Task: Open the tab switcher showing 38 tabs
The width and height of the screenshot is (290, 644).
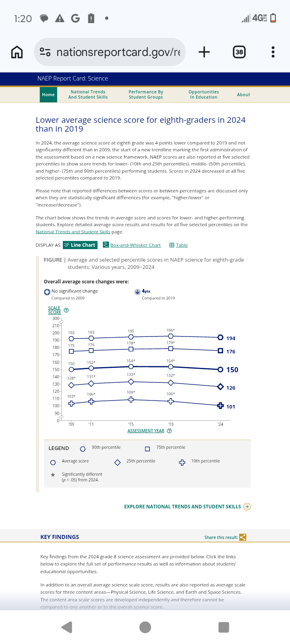Action: pos(239,52)
